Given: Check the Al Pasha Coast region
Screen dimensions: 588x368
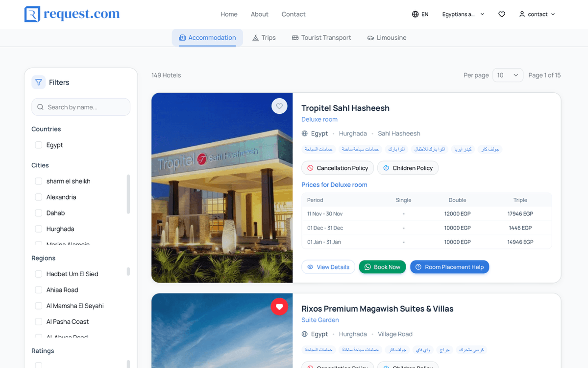Looking at the screenshot, I should point(38,322).
